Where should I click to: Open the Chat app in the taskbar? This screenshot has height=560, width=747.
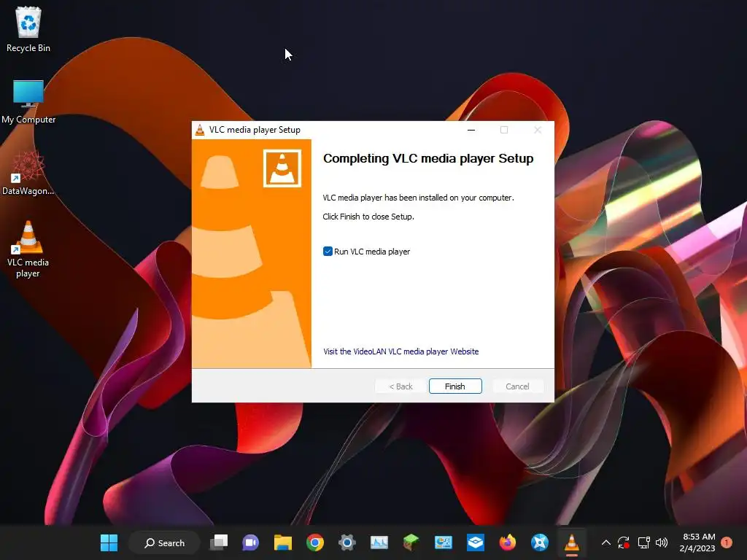click(251, 542)
